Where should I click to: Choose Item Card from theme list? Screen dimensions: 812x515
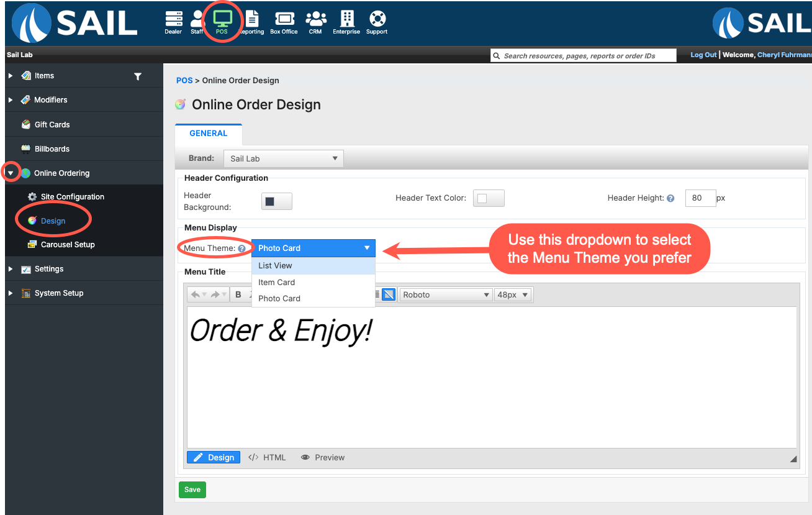click(x=314, y=282)
